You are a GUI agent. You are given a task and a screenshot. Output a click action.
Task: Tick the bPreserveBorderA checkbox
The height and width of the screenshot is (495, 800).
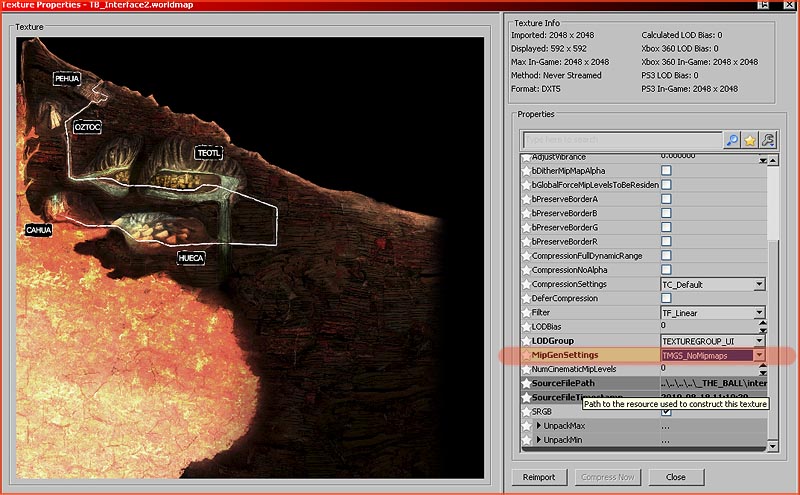point(666,199)
